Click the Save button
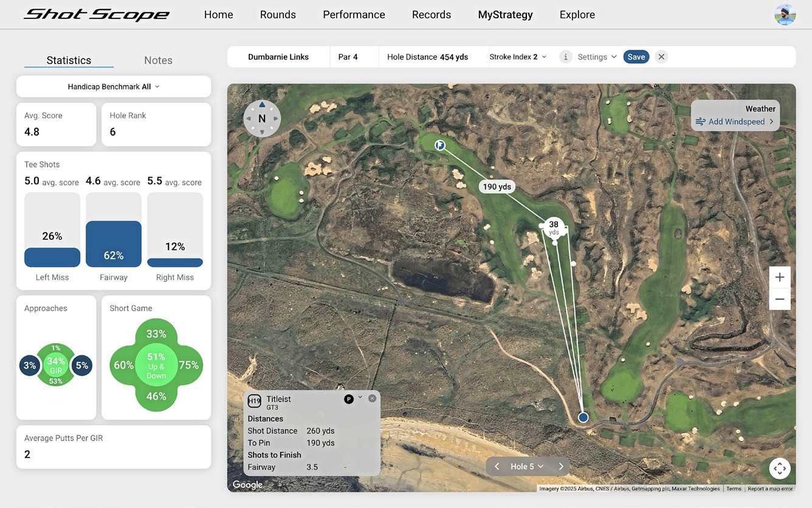 point(636,57)
